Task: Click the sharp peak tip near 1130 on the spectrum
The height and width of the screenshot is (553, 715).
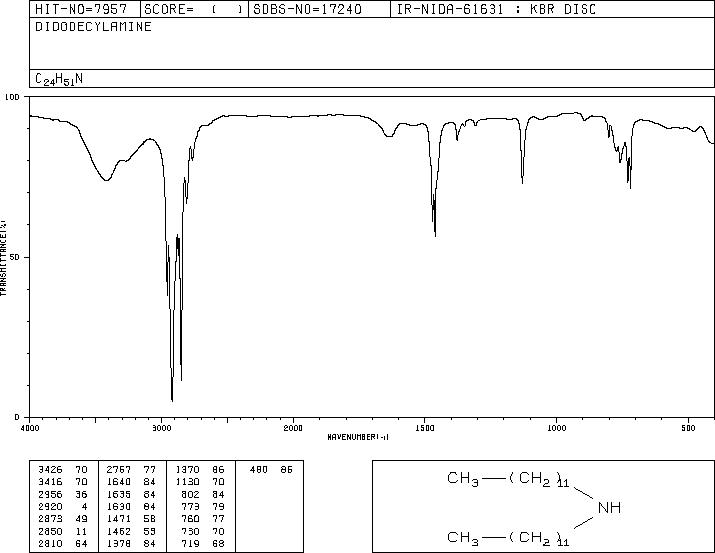Action: (x=522, y=182)
